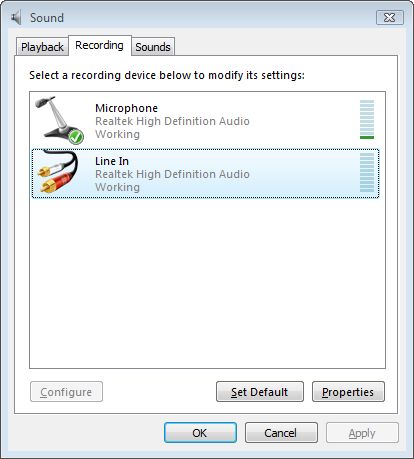Image resolution: width=414 pixels, height=459 pixels.
Task: Click the Microphone volume level meter
Action: (x=367, y=119)
